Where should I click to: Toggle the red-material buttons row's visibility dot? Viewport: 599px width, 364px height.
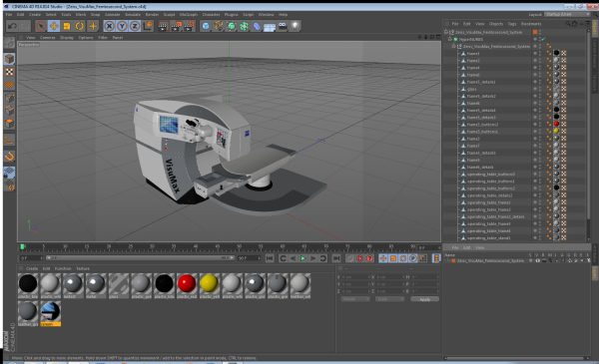(x=535, y=124)
